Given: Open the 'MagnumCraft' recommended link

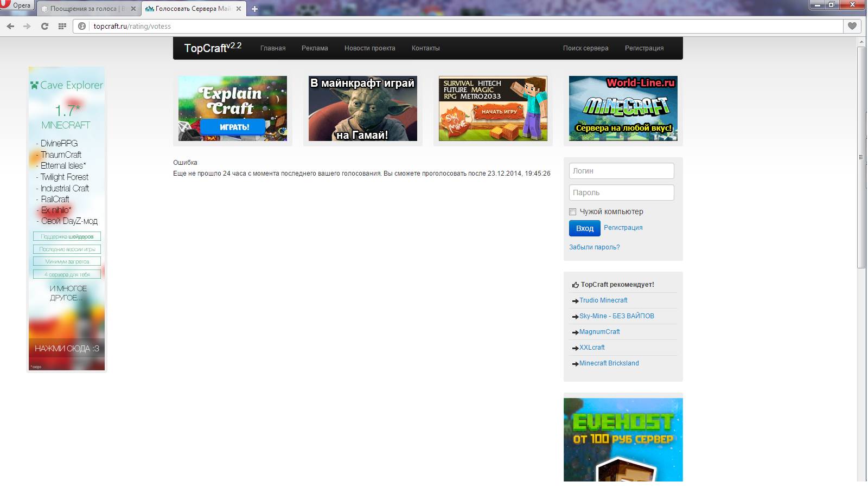Looking at the screenshot, I should pos(599,332).
